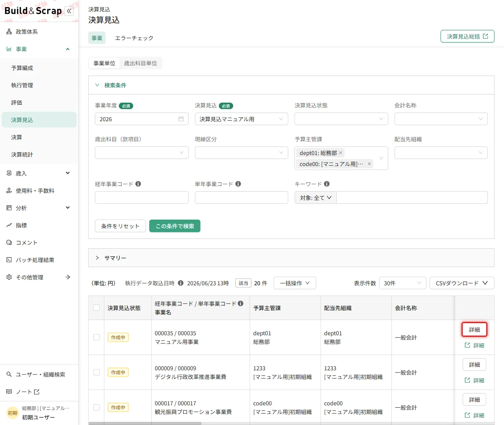
Task: Open その他管理 settings in the sidebar
Action: click(39, 277)
